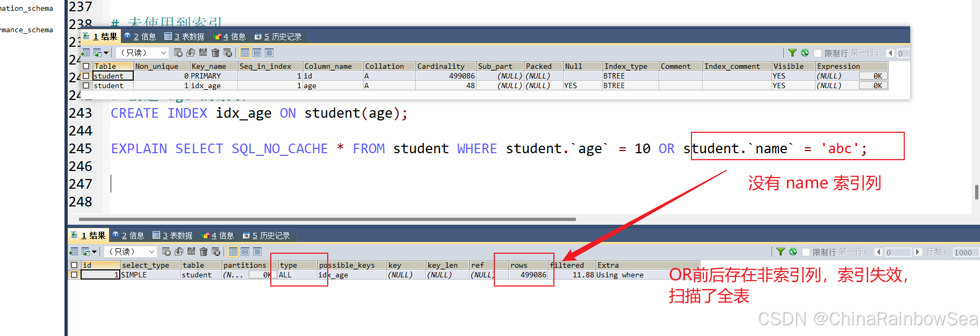Enable 限制行 checkbox in lower panel

pyautogui.click(x=806, y=252)
